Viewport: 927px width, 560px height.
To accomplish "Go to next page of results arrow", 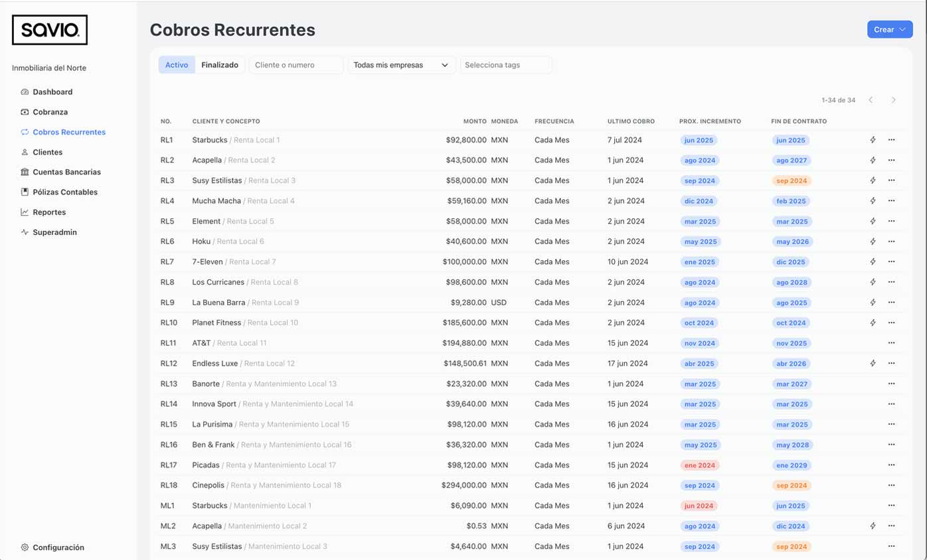I will [893, 100].
